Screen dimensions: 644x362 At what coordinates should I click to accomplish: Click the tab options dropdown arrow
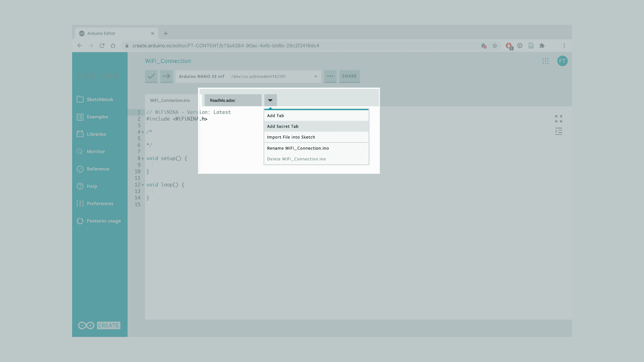pyautogui.click(x=270, y=100)
